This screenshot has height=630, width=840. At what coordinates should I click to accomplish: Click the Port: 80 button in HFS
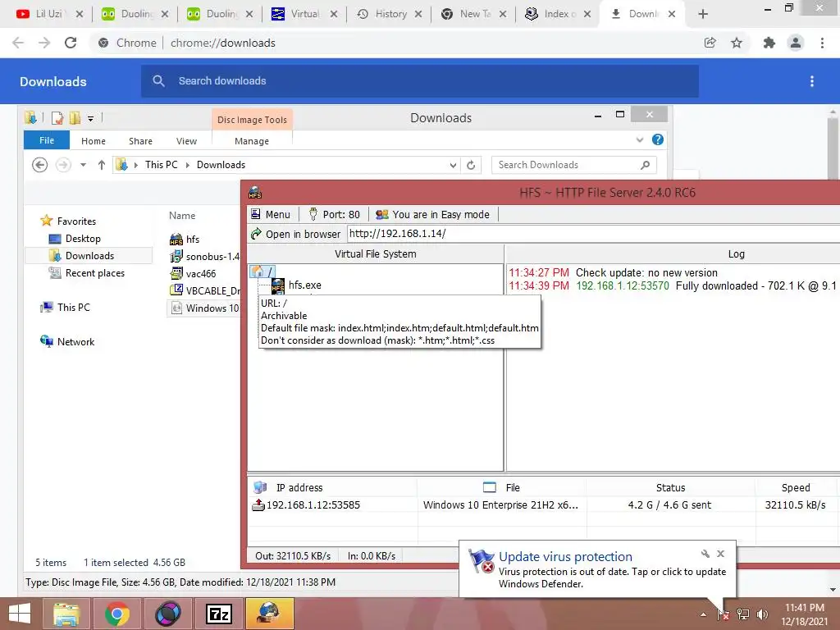click(x=335, y=214)
